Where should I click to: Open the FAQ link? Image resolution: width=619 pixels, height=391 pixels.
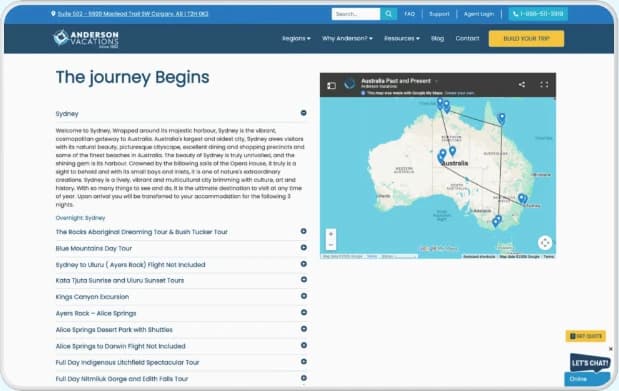(409, 14)
